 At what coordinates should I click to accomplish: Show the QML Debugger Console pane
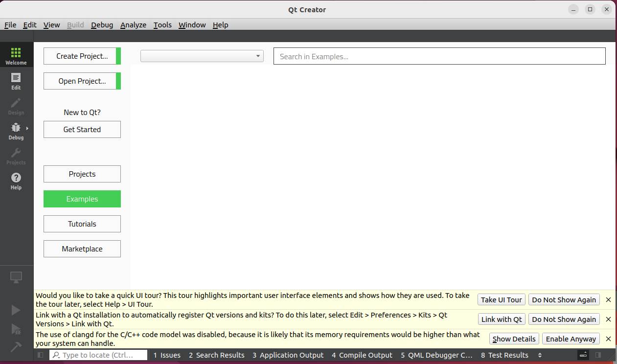pyautogui.click(x=436, y=355)
